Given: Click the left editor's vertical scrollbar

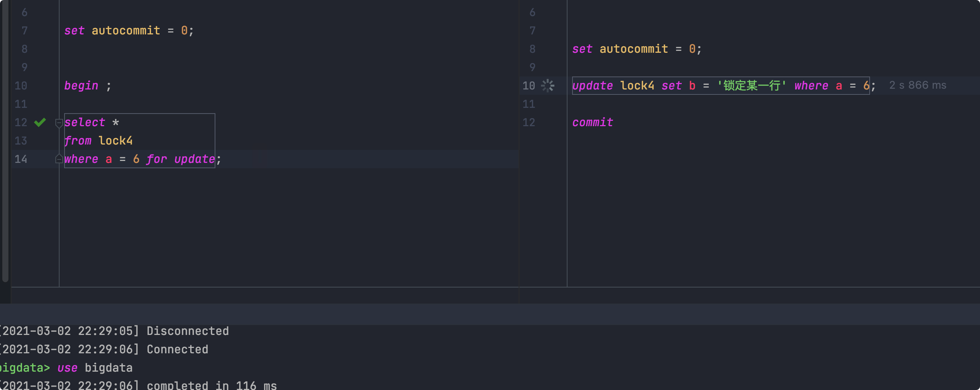Looking at the screenshot, I should [x=5, y=141].
